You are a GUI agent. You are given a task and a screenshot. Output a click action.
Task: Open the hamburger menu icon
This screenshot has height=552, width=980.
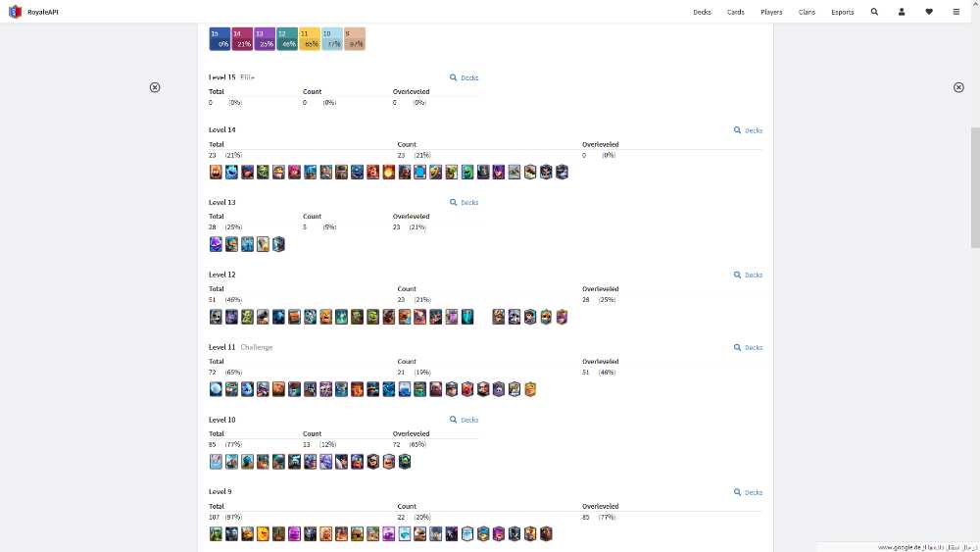click(x=956, y=12)
